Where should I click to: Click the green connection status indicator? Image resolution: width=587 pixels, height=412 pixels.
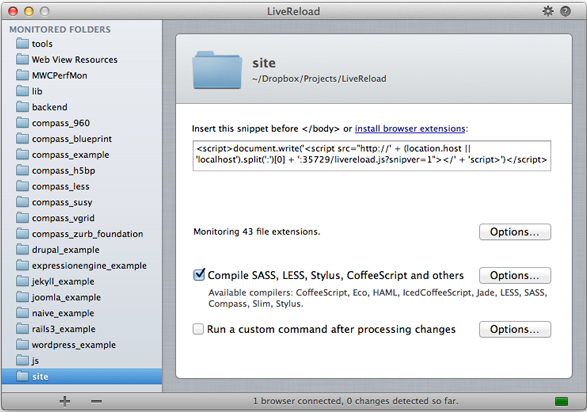pyautogui.click(x=561, y=402)
